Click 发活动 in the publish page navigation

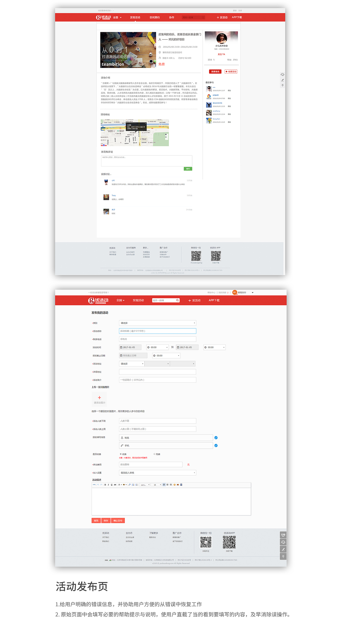[194, 300]
